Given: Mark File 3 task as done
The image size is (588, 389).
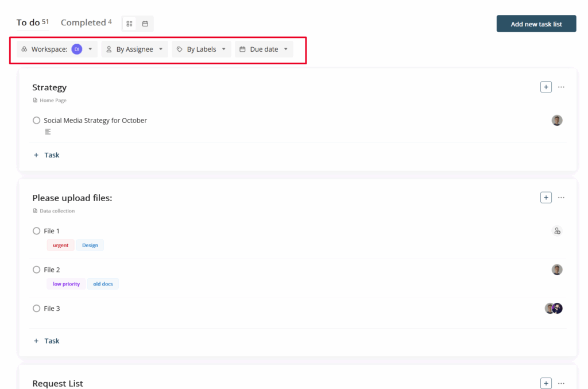Looking at the screenshot, I should (x=37, y=309).
